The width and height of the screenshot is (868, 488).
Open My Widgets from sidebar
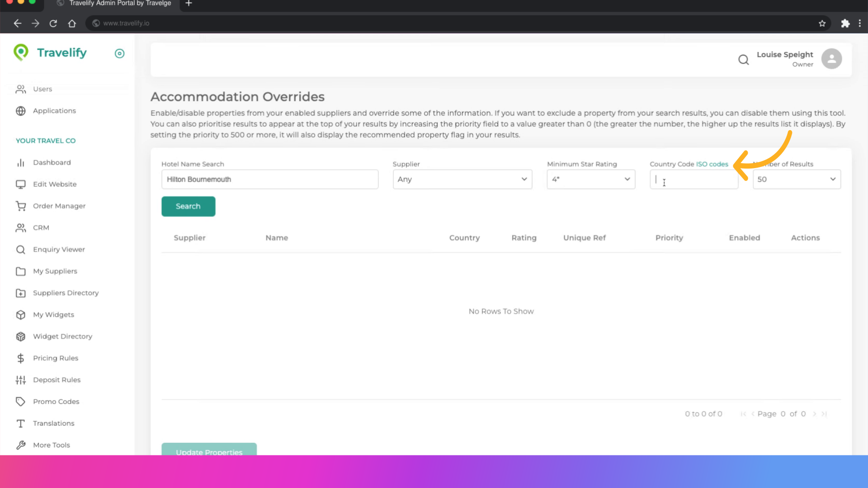pyautogui.click(x=53, y=315)
